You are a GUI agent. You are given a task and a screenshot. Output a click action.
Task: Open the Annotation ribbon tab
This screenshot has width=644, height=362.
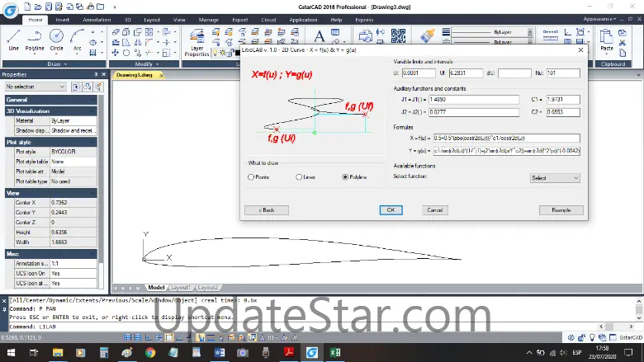(x=97, y=20)
